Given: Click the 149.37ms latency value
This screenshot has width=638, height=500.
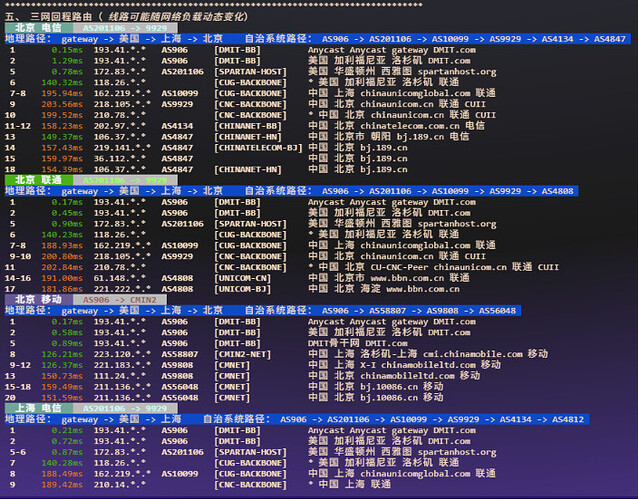Looking at the screenshot, I should pyautogui.click(x=62, y=137).
